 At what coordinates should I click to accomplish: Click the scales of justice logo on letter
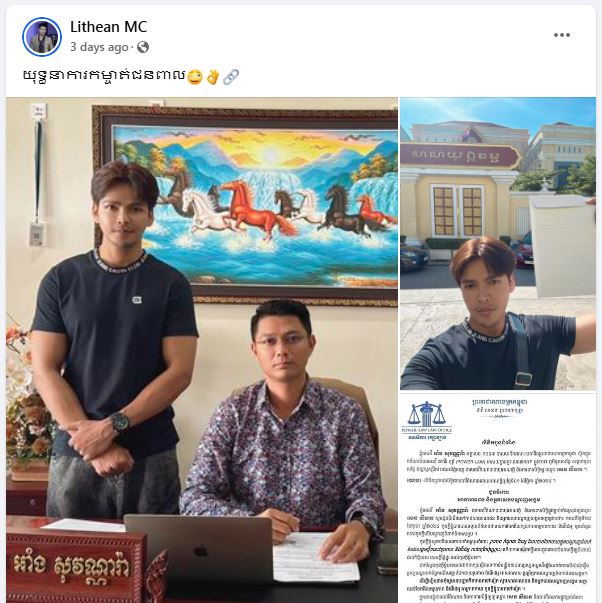pos(426,416)
